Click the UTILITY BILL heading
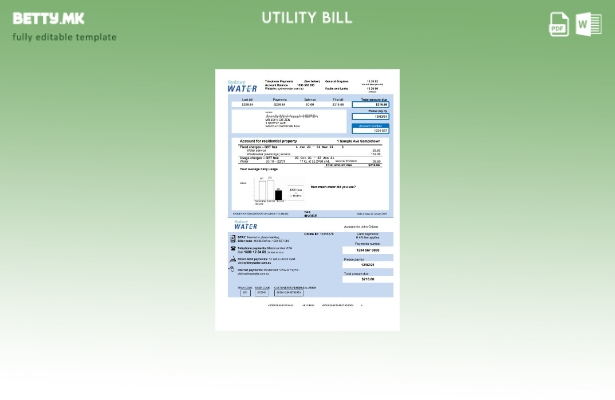The image size is (615, 400). pos(307,18)
